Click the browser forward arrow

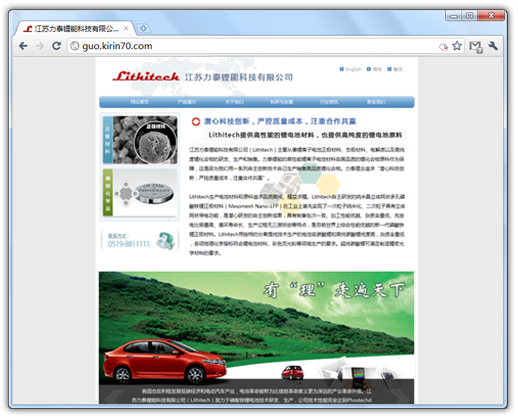(x=40, y=46)
